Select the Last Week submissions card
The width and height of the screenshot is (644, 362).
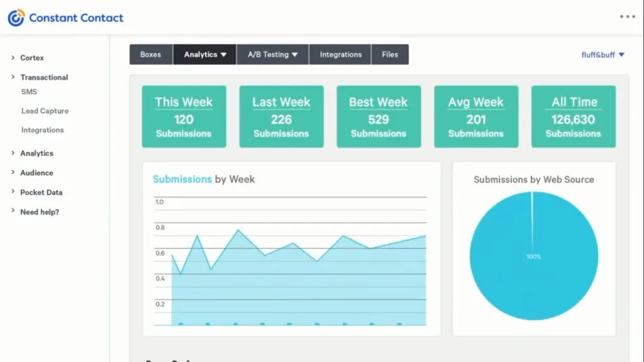(281, 116)
